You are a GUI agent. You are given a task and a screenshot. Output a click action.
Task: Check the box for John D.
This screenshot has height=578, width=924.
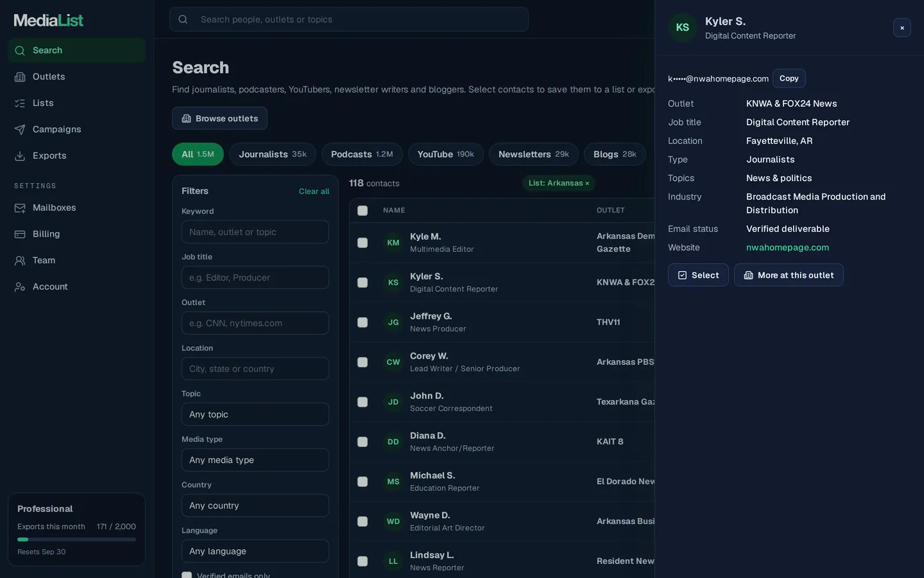363,402
